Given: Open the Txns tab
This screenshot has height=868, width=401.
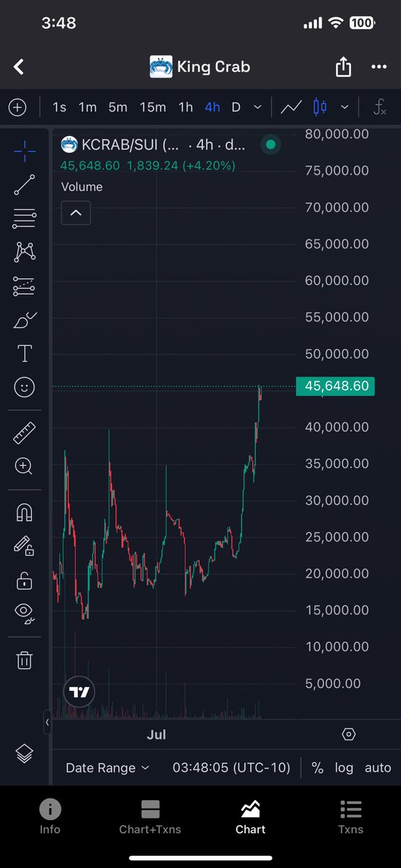Looking at the screenshot, I should (351, 817).
